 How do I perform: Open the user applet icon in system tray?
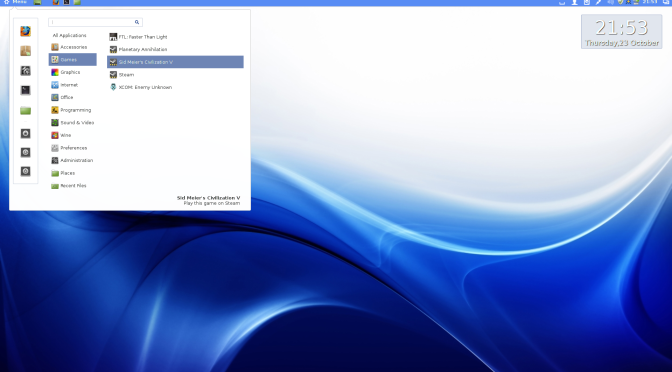[x=574, y=2]
